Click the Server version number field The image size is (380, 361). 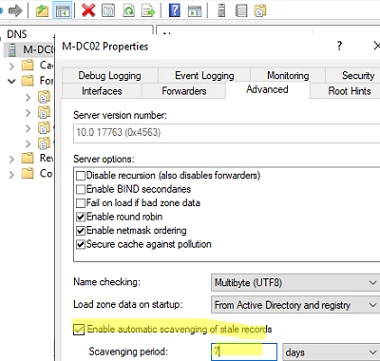coord(226,133)
